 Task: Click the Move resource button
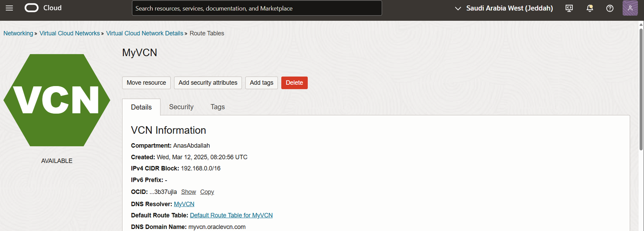(146, 83)
